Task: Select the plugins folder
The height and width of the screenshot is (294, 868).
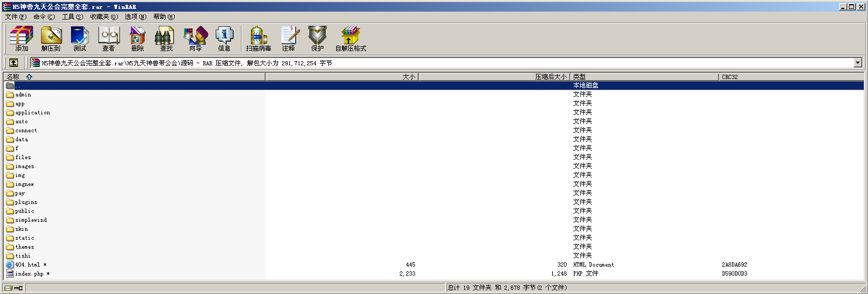Action: point(26,202)
